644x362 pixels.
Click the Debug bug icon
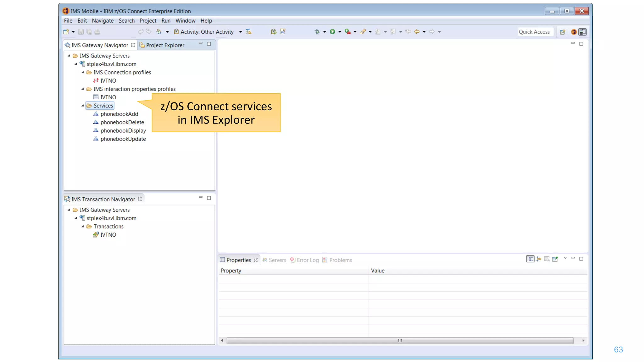(x=317, y=32)
